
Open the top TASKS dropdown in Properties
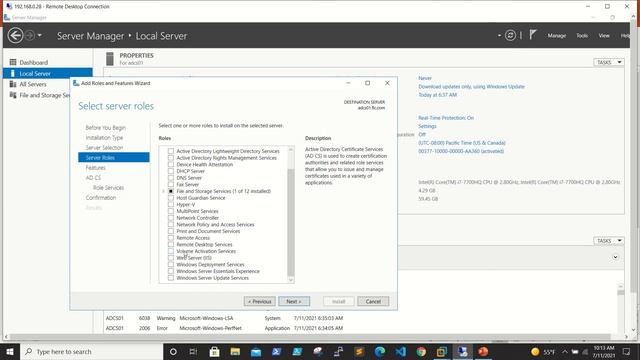point(608,62)
